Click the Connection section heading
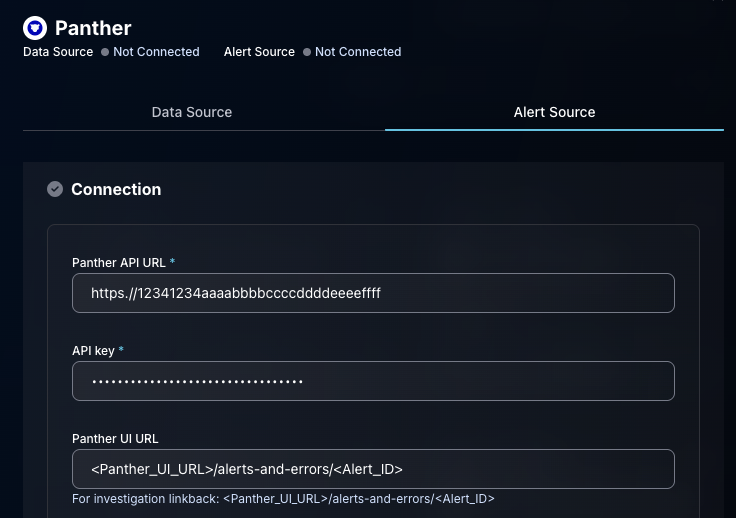736x518 pixels. pyautogui.click(x=116, y=190)
